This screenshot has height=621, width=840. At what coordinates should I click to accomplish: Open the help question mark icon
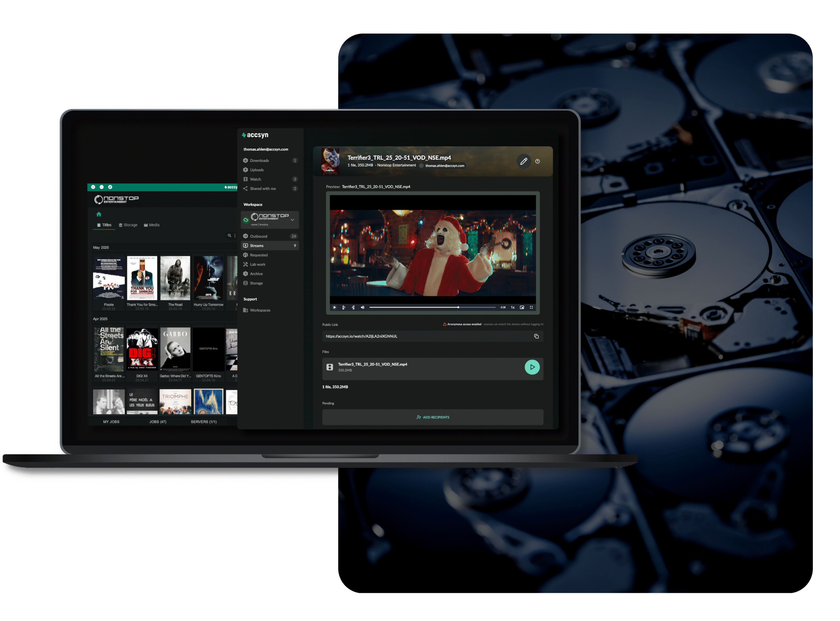537,162
